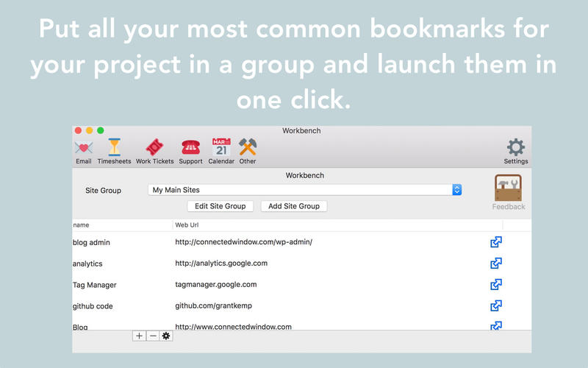Select the github code row name
The width and height of the screenshot is (588, 368).
point(93,306)
